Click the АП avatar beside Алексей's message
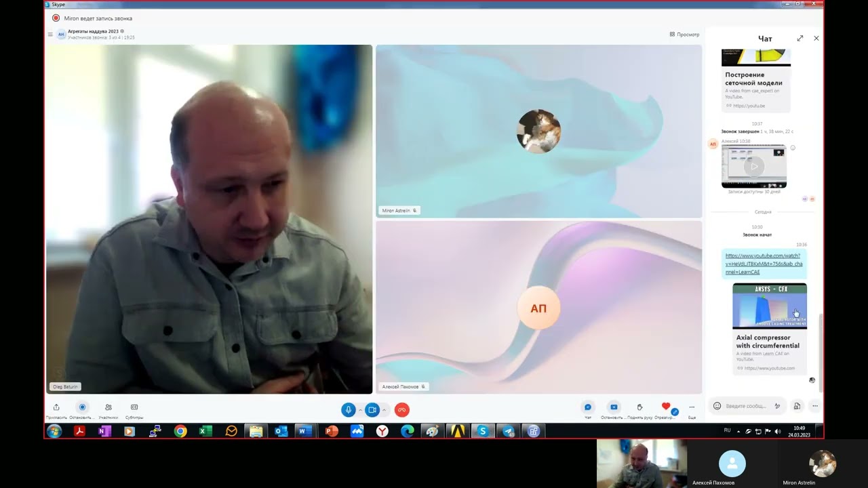 point(713,144)
